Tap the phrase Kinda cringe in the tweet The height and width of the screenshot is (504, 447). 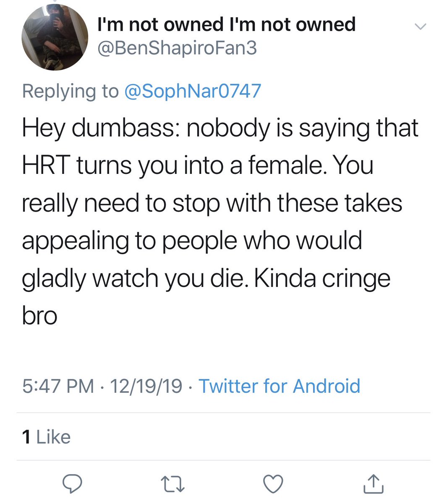[x=322, y=278]
